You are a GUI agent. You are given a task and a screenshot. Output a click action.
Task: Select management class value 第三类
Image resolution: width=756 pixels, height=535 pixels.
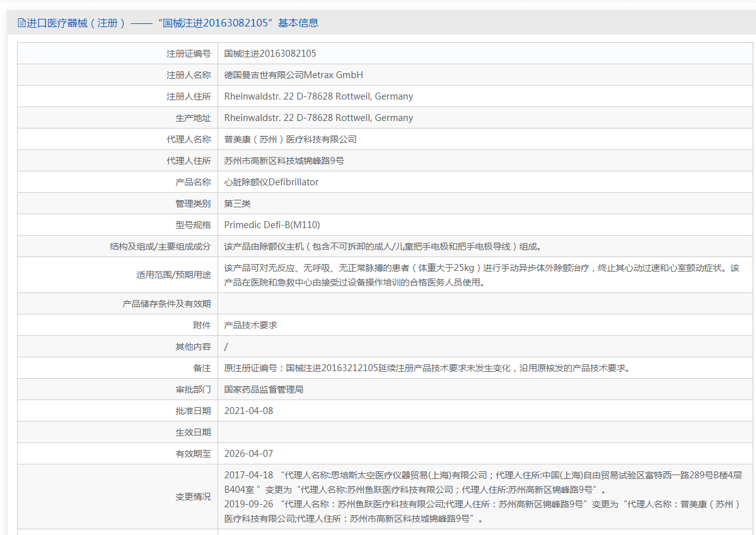(237, 204)
